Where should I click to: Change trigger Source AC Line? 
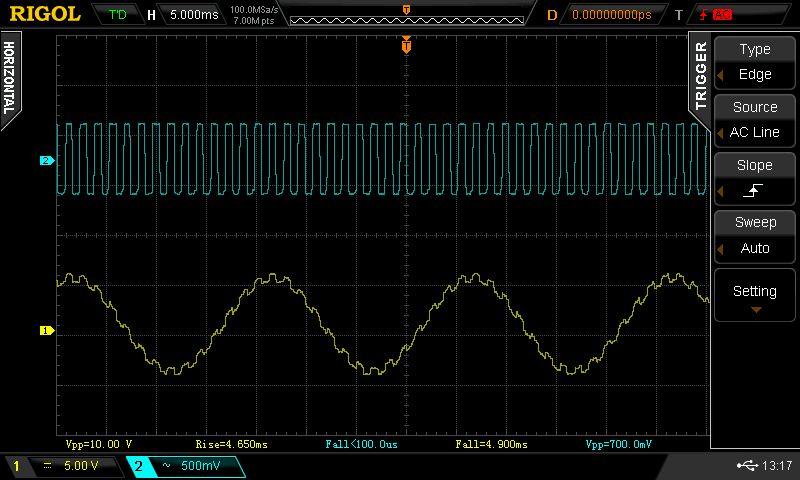[x=755, y=120]
